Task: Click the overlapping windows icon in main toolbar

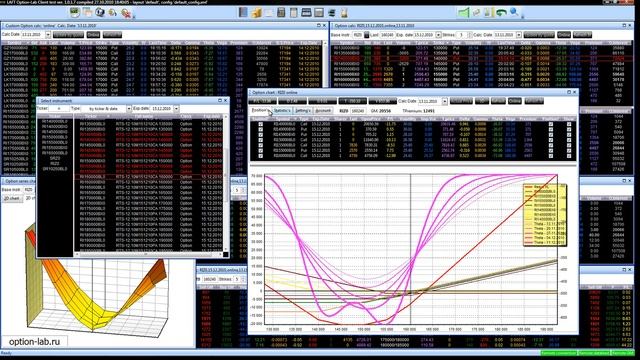Action: pos(87,13)
